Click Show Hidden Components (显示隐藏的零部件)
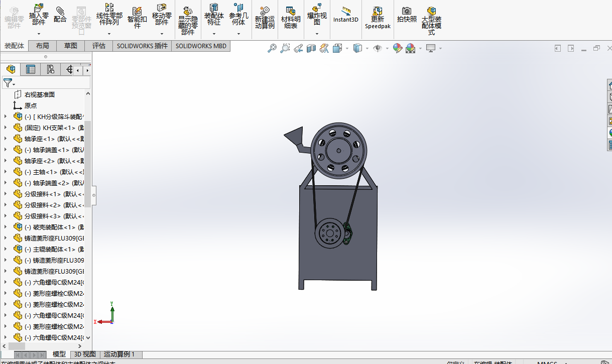The width and height of the screenshot is (612, 364). (188, 21)
